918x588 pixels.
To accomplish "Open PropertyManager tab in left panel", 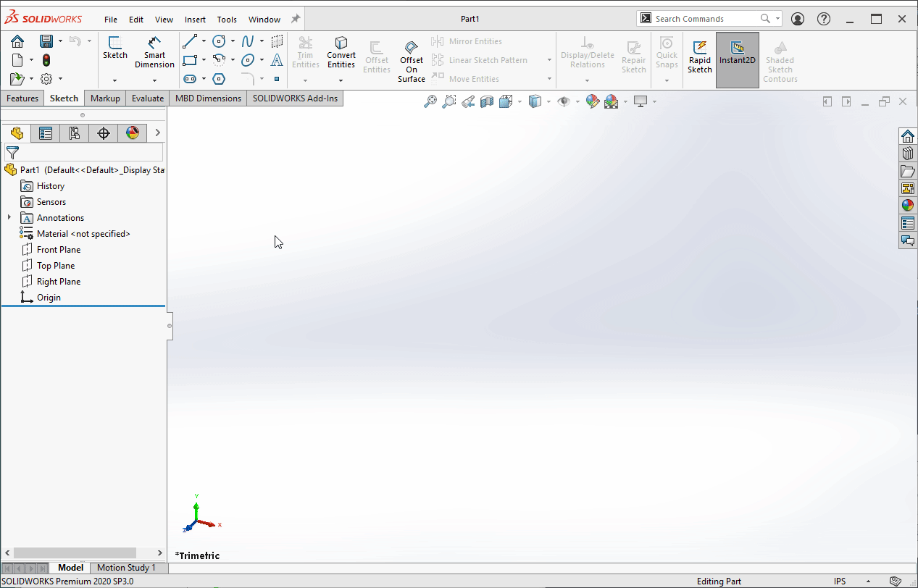I will click(46, 133).
